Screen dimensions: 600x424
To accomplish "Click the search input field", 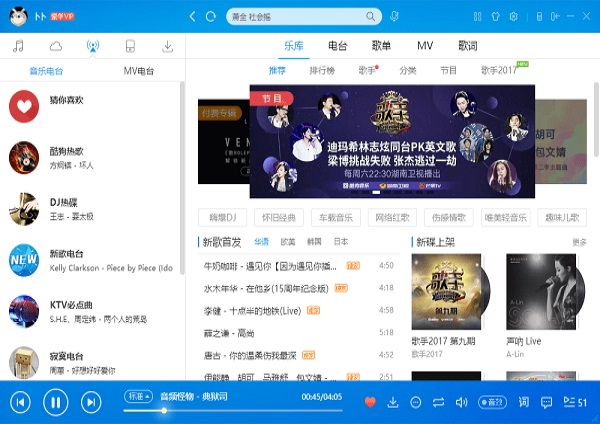I will [297, 16].
